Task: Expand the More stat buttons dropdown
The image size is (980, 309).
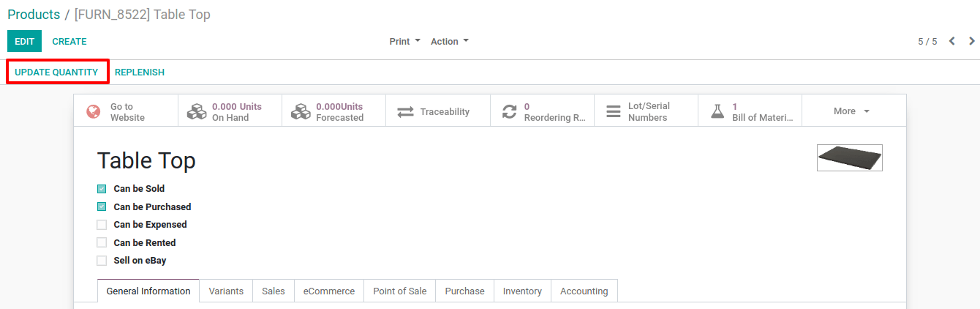Action: click(852, 111)
